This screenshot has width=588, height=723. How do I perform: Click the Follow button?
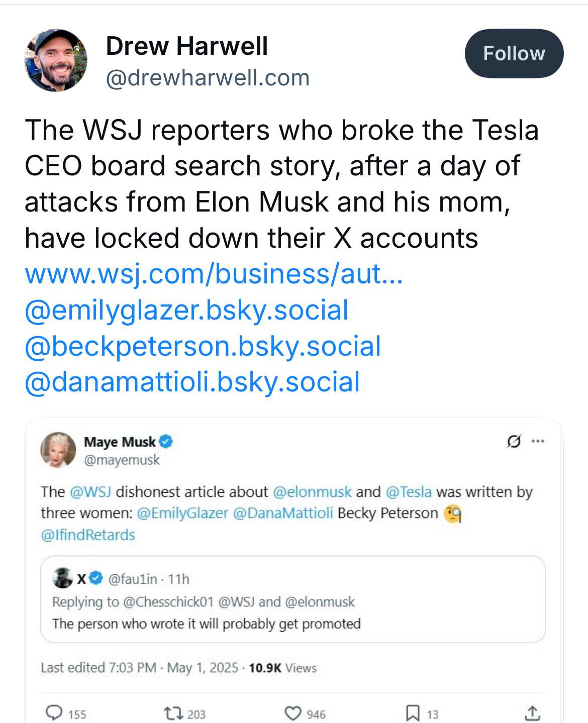pos(514,53)
